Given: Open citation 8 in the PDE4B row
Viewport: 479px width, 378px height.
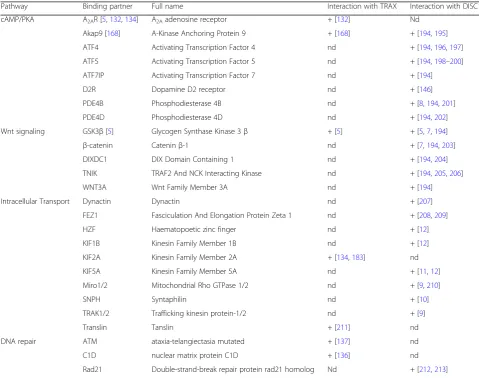Looking at the screenshot, I should coord(421,103).
